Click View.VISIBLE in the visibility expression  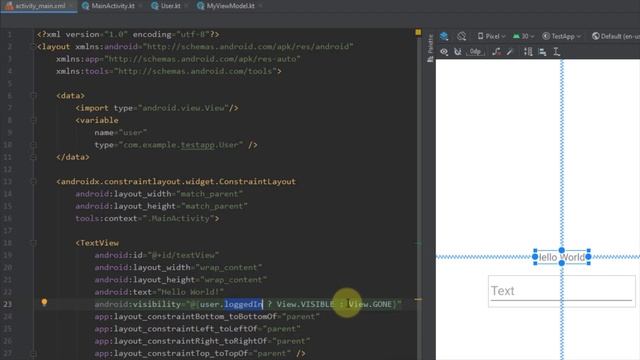pyautogui.click(x=305, y=304)
